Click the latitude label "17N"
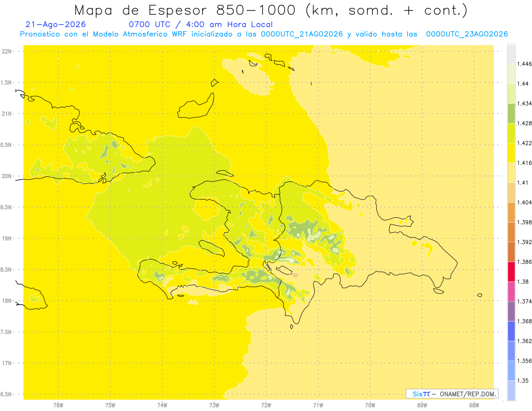The image size is (532, 411). click(x=7, y=363)
